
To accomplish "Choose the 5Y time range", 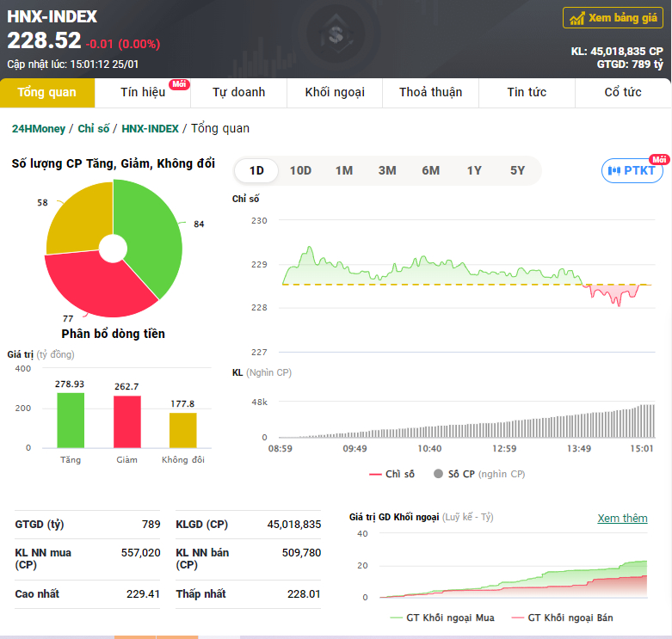I will click(517, 170).
